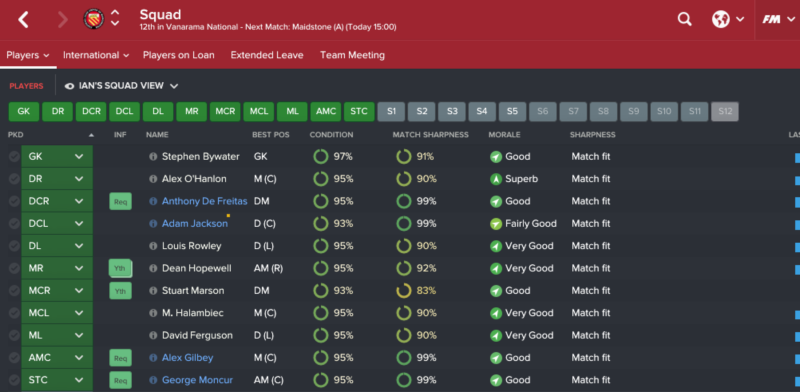This screenshot has height=392, width=800.
Task: Toggle the checkmark beside the MR row
Action: click(14, 268)
